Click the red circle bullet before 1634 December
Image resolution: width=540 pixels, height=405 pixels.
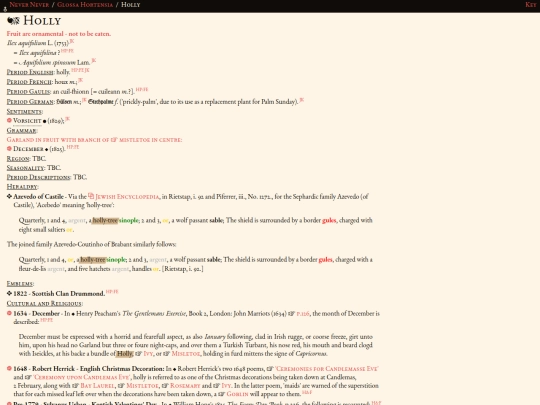click(9, 313)
